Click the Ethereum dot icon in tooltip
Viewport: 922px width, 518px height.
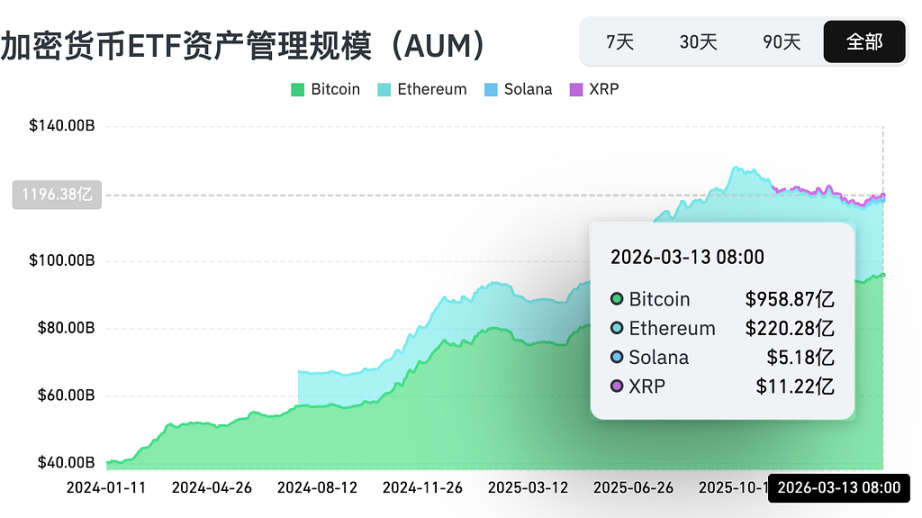tap(617, 328)
